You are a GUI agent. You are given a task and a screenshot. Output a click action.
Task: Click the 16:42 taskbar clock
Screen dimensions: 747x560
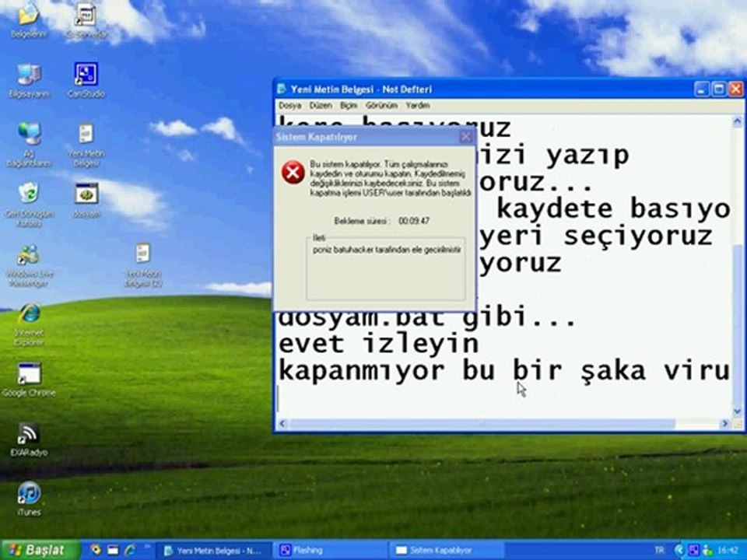pos(728,551)
